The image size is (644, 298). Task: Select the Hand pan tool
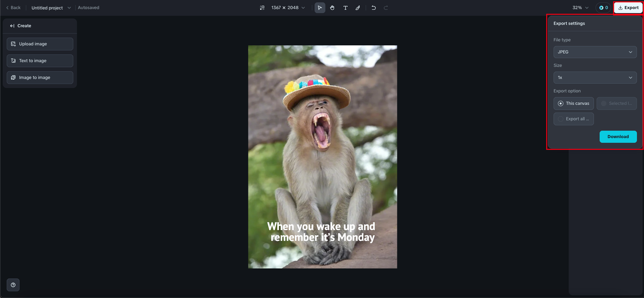tap(333, 8)
